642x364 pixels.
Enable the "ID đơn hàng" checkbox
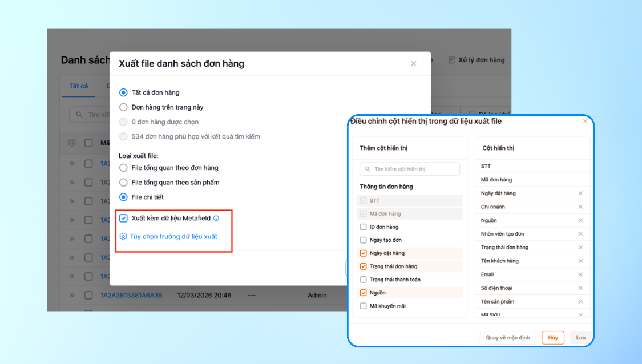pyautogui.click(x=362, y=227)
